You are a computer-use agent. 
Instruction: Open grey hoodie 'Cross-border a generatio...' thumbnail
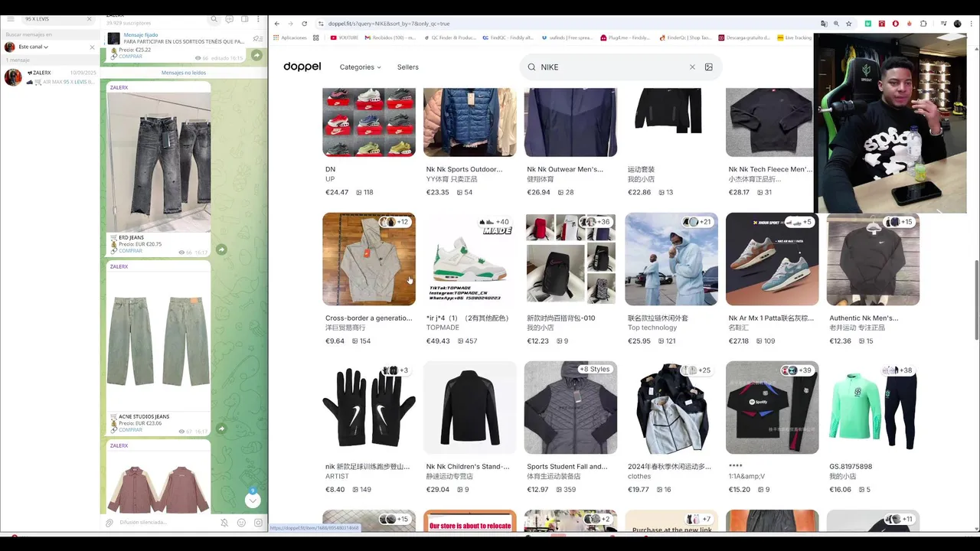click(369, 259)
